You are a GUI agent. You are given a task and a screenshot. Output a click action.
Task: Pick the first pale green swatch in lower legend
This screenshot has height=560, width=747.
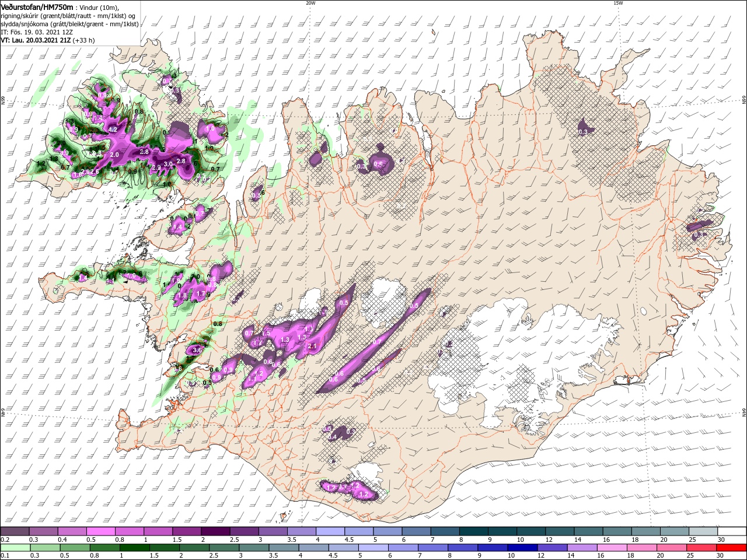16,548
